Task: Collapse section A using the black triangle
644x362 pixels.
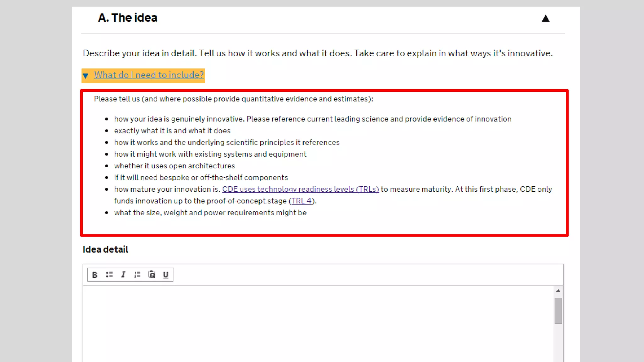Action: 546,19
